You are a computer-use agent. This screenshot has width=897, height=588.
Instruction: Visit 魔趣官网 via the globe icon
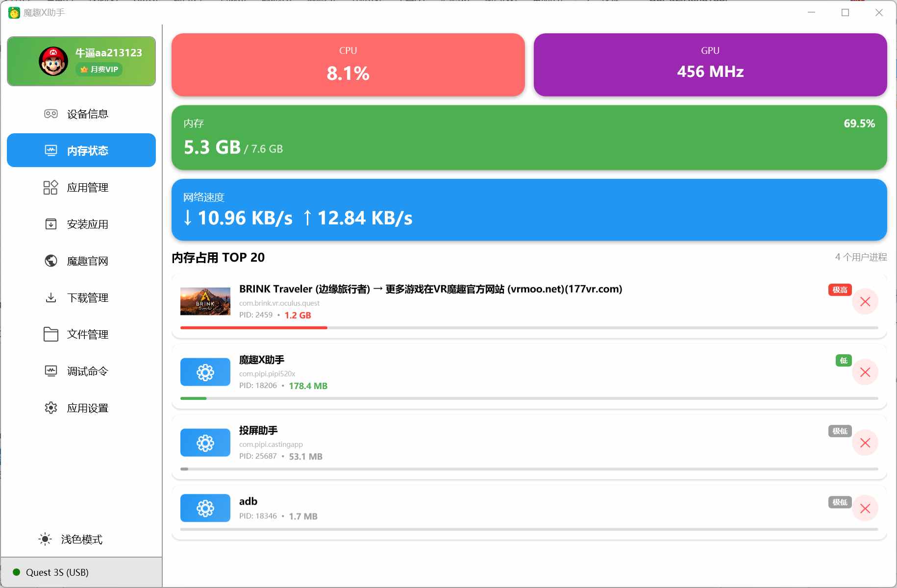[x=81, y=261]
